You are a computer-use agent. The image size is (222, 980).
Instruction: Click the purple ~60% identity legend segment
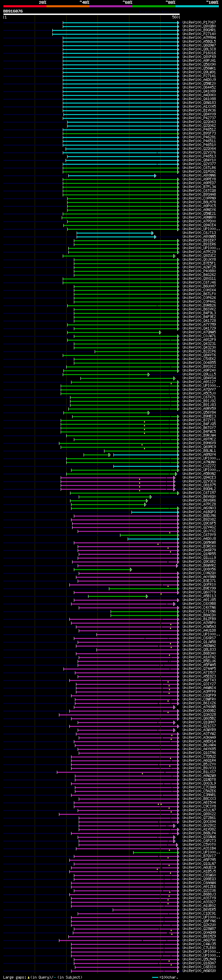click(111, 7)
